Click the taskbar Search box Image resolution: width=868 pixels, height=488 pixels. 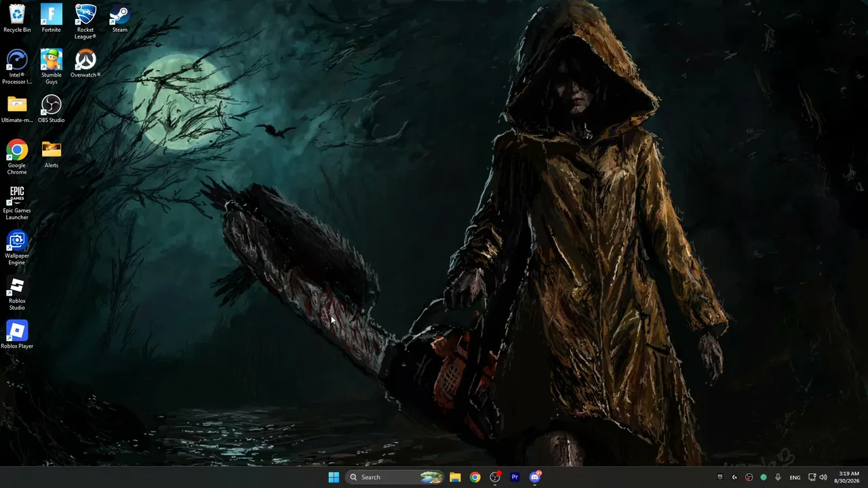pyautogui.click(x=395, y=477)
